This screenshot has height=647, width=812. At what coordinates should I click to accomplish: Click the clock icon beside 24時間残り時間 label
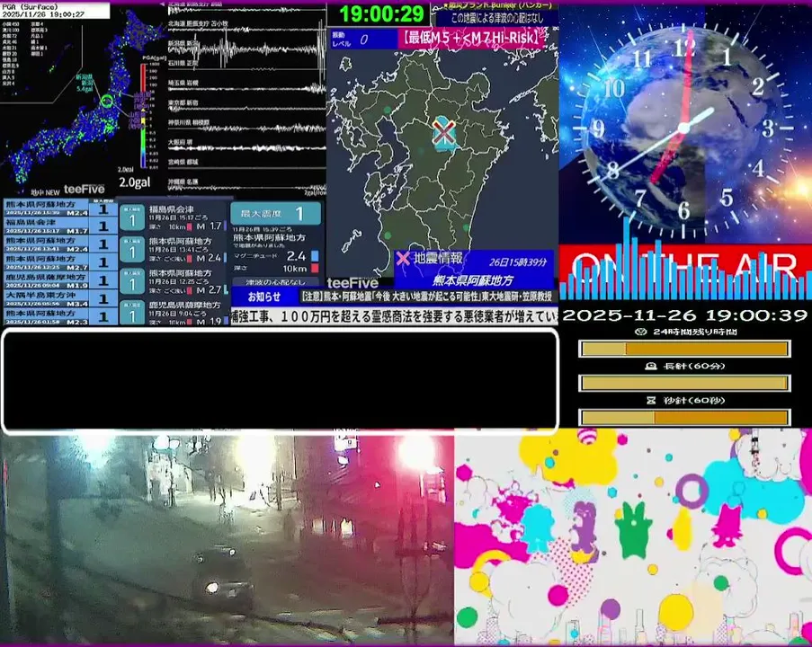click(x=641, y=332)
